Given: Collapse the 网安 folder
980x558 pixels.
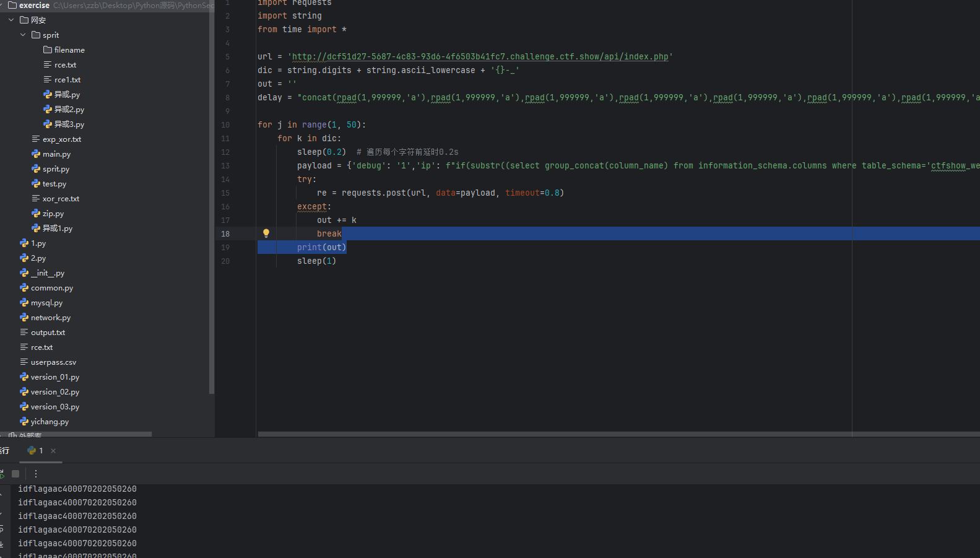Looking at the screenshot, I should pyautogui.click(x=11, y=20).
